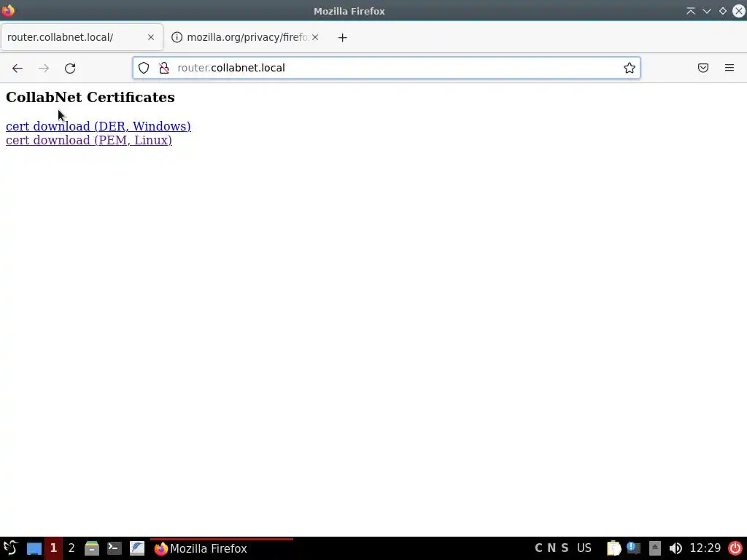Open removable media eject tray icon

654,548
